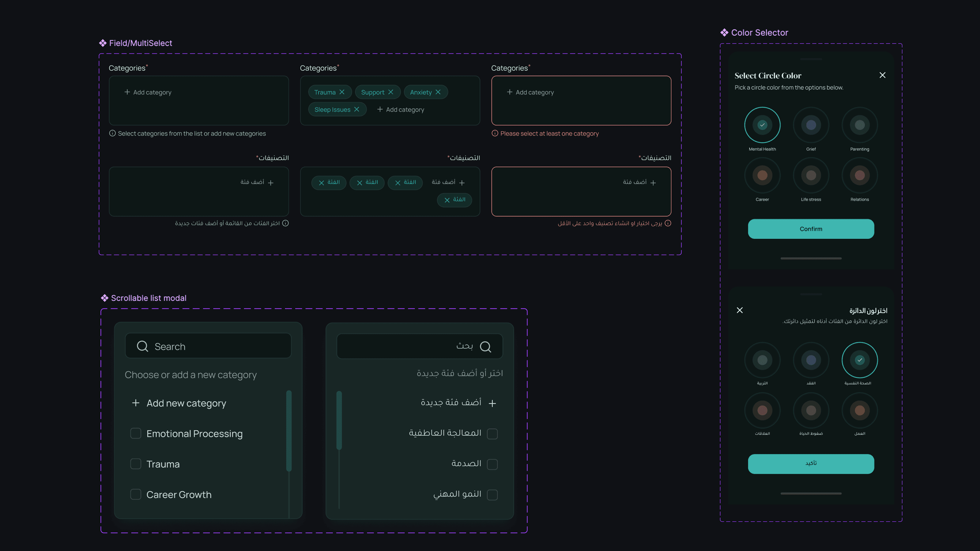This screenshot has width=980, height=551.
Task: Enable the Career Growth checkbox
Action: [x=135, y=494]
